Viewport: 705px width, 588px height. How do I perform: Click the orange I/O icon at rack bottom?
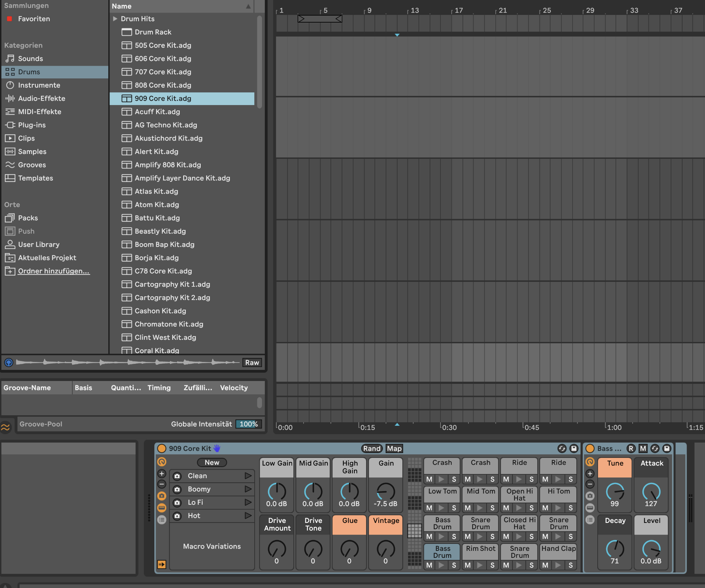161,564
